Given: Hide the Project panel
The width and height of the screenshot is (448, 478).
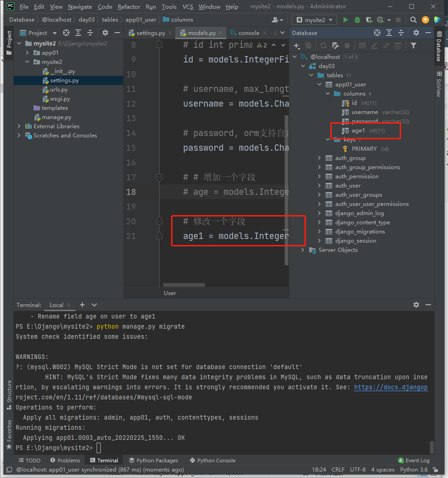Looking at the screenshot, I should tap(117, 33).
